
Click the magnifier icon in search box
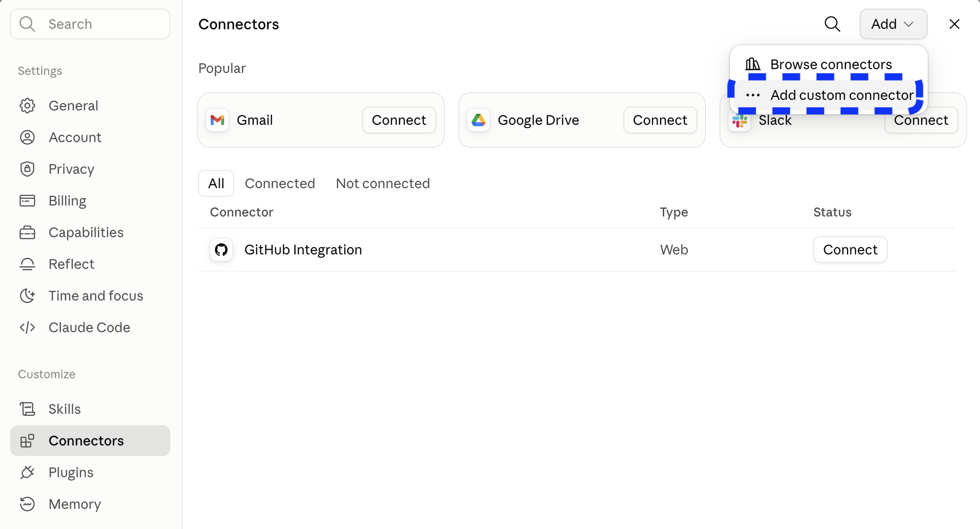click(x=27, y=24)
